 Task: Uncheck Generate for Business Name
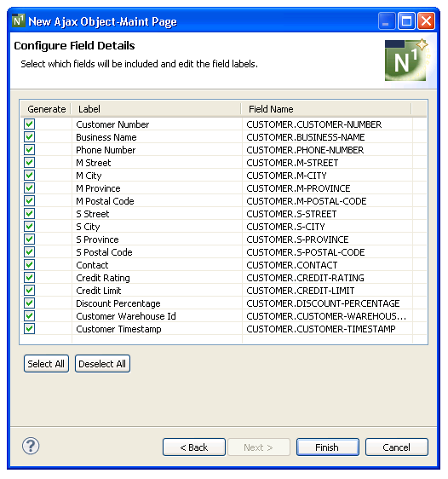[x=30, y=137]
